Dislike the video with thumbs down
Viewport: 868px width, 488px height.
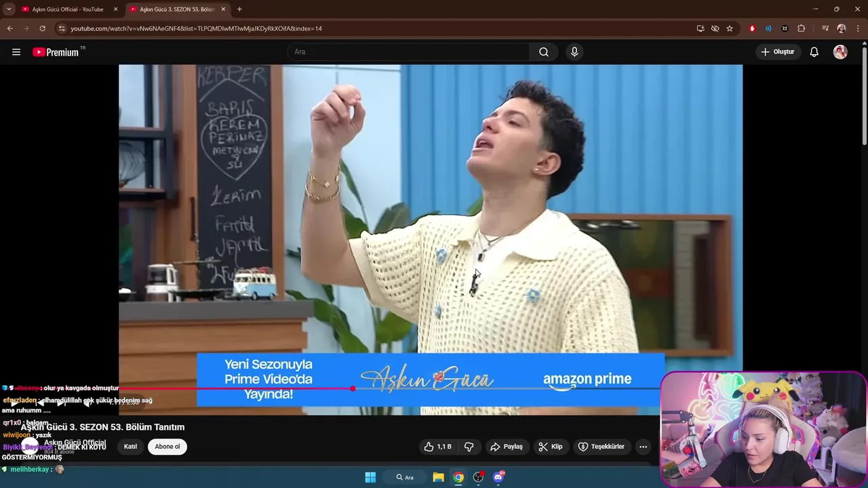[x=469, y=447]
